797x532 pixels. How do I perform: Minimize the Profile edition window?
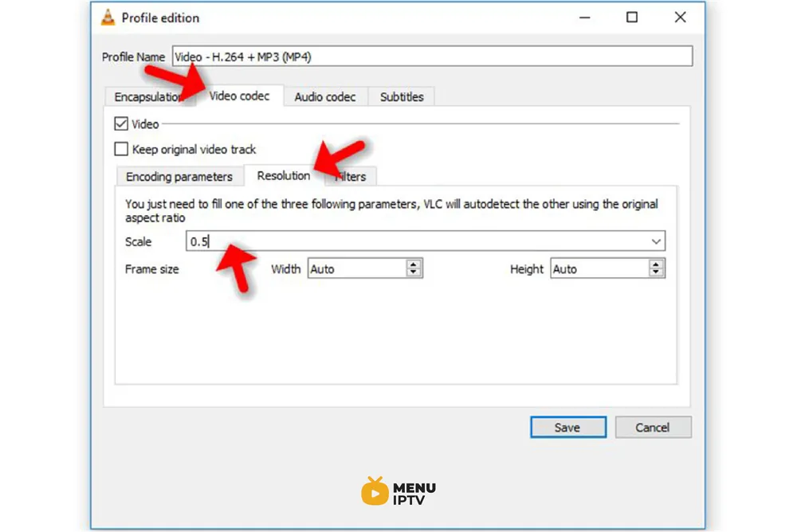coord(585,18)
